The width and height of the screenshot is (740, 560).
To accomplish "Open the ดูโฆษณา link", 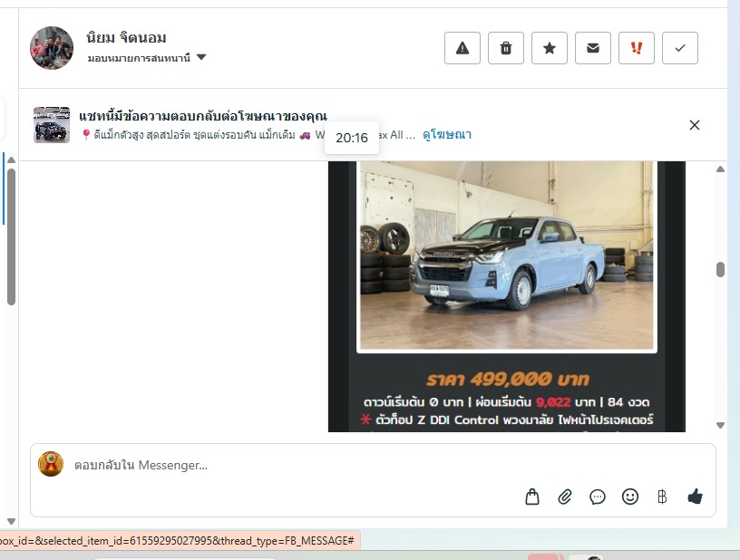I will click(x=446, y=135).
